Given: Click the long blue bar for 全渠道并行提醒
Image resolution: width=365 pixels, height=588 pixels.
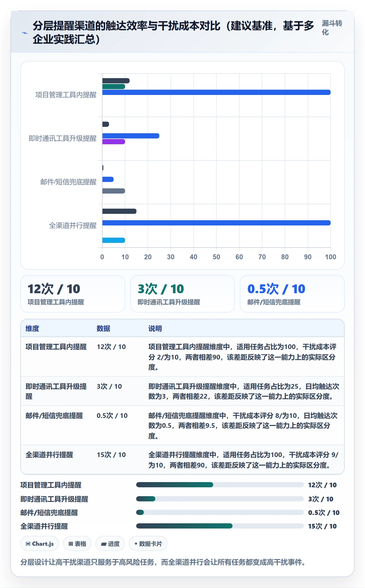Looking at the screenshot, I should [x=216, y=223].
